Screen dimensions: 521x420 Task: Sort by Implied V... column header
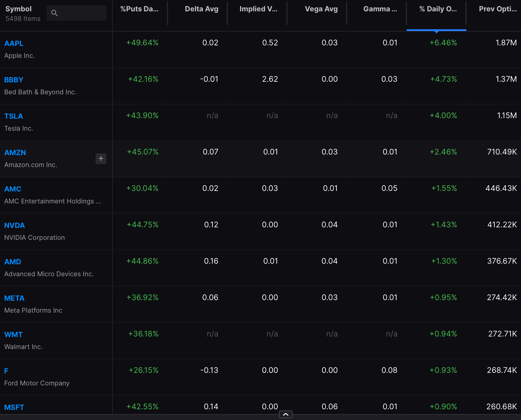tap(259, 9)
